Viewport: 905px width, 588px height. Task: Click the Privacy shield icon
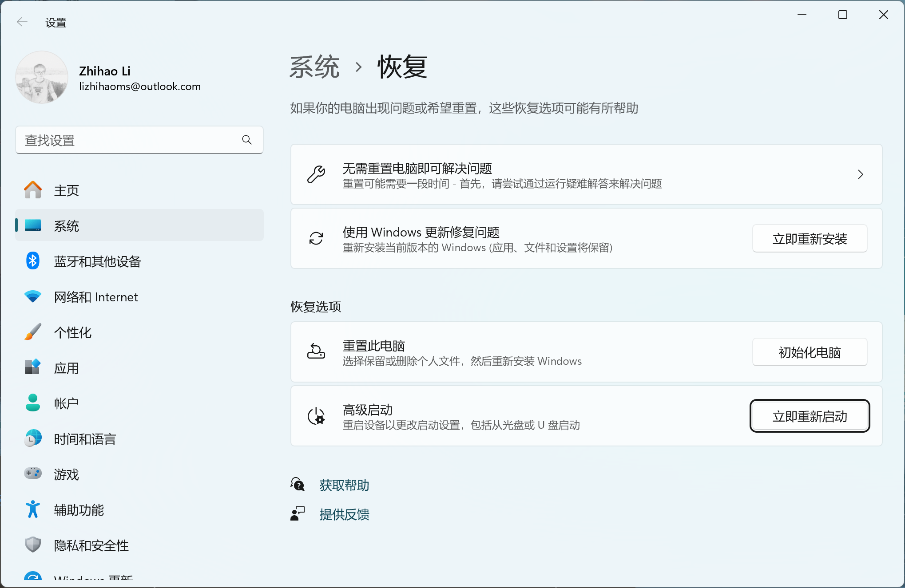click(x=32, y=545)
